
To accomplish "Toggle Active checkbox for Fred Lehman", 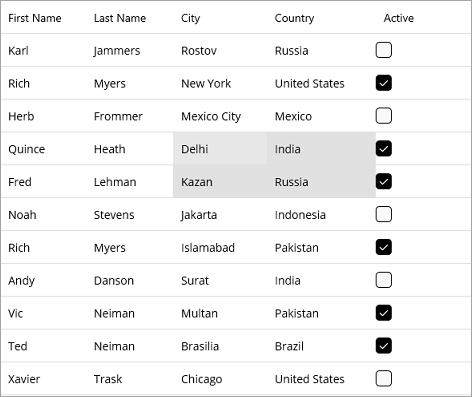I will [x=383, y=182].
